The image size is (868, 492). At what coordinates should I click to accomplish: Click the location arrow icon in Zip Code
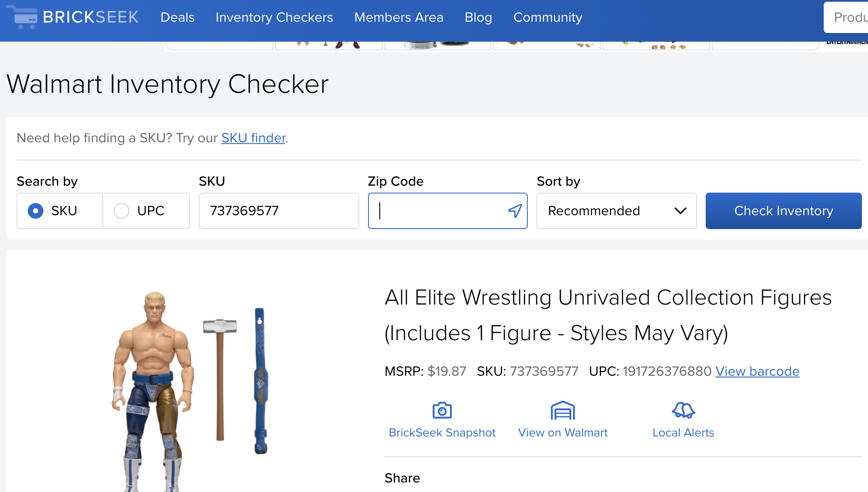[x=515, y=211]
